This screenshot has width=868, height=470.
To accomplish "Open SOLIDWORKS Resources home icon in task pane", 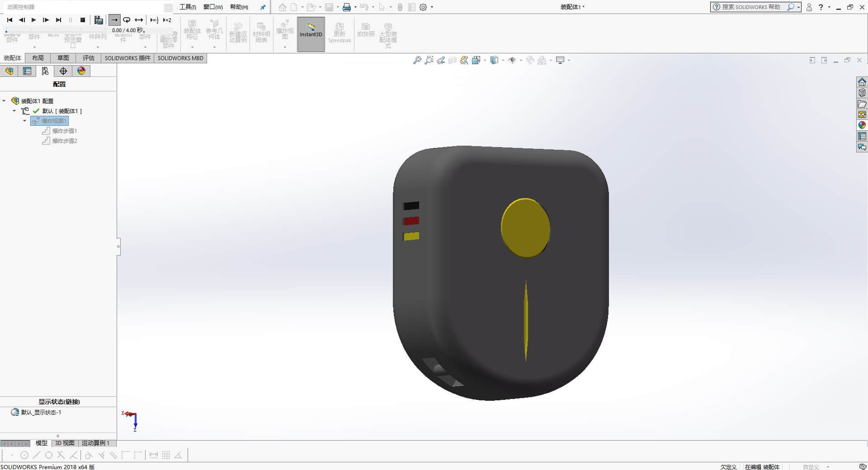I will 862,82.
